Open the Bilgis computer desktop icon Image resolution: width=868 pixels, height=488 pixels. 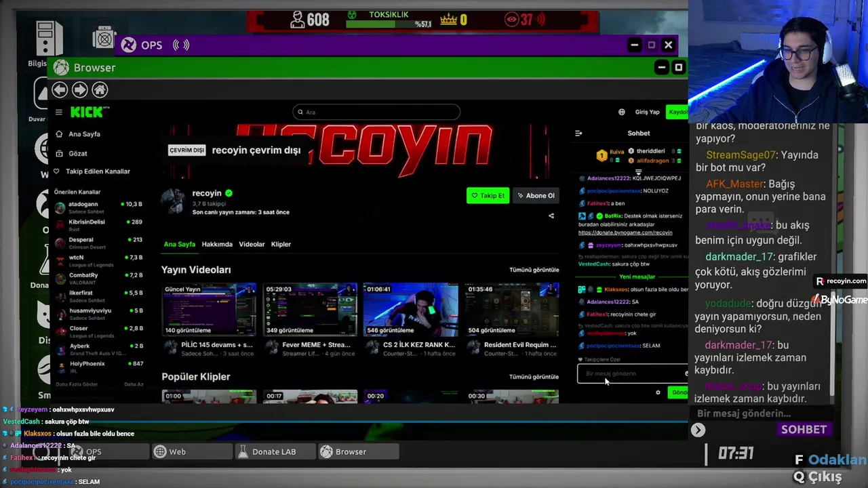click(x=49, y=40)
